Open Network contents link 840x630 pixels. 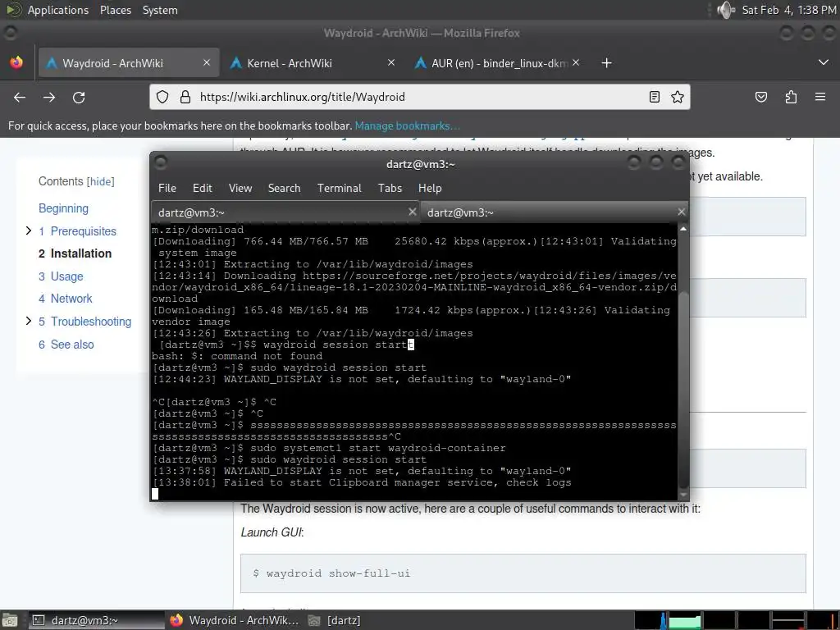pos(66,299)
